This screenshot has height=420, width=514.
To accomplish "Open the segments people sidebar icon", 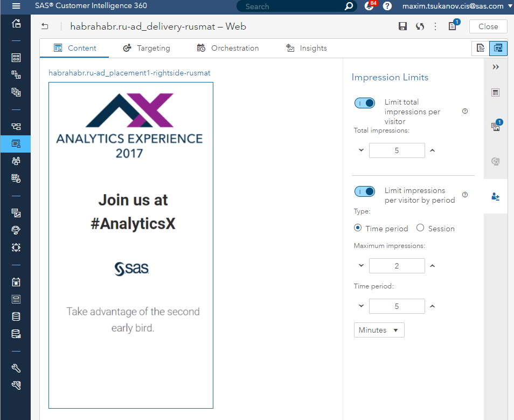I will [16, 161].
